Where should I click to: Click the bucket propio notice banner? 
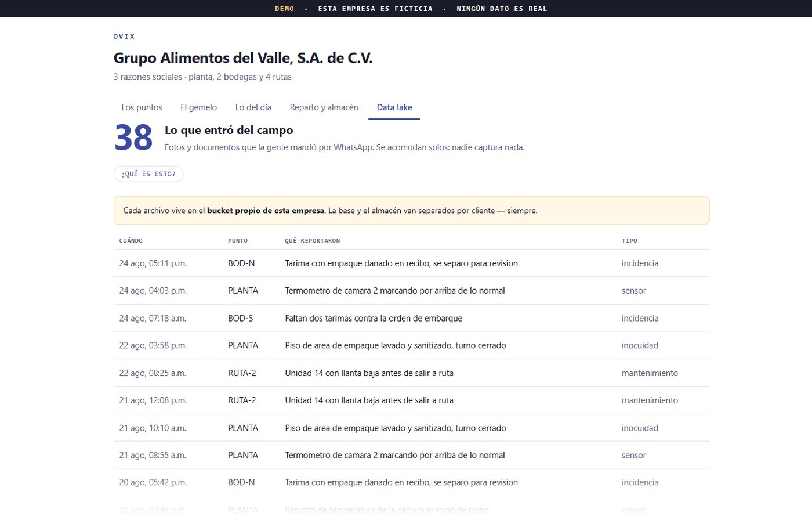tap(412, 211)
